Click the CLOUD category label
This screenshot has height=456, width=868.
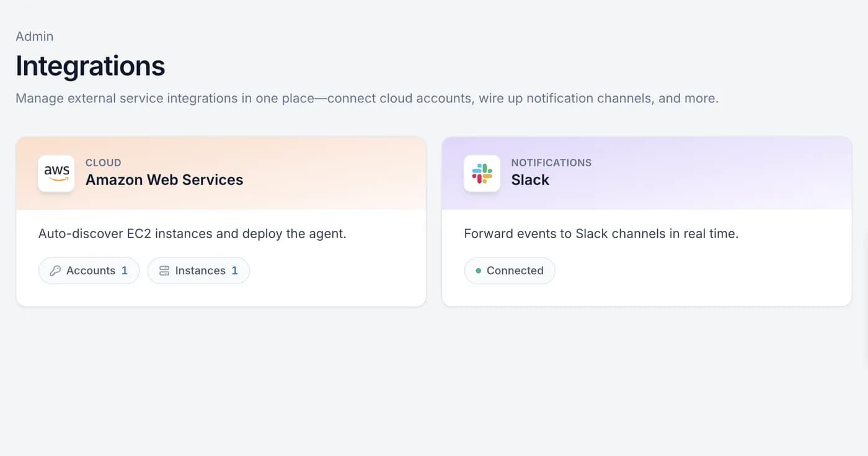point(103,163)
